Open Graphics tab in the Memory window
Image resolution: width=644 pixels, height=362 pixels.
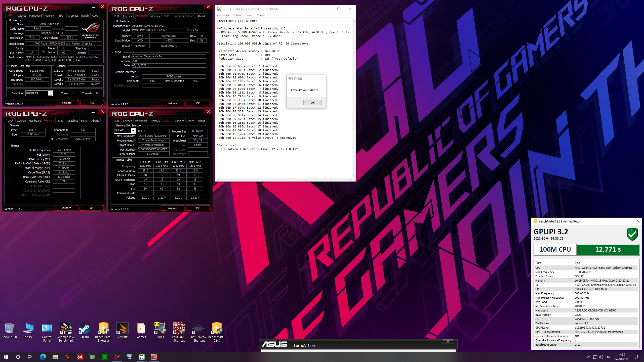pyautogui.click(x=73, y=121)
